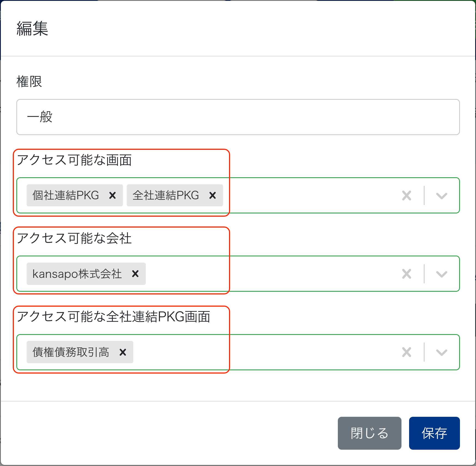Expand the アクセス可能な全社連結PKG画面 dropdown chevron
The height and width of the screenshot is (466, 476).
(441, 352)
